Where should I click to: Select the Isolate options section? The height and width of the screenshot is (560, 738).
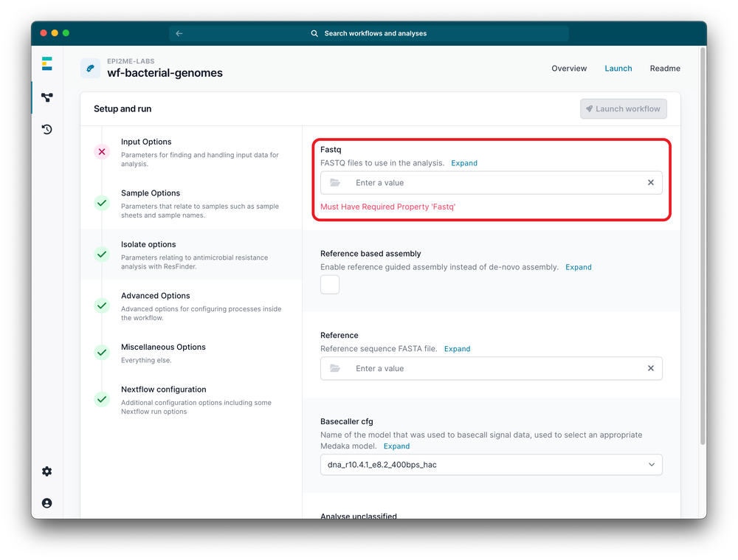191,255
